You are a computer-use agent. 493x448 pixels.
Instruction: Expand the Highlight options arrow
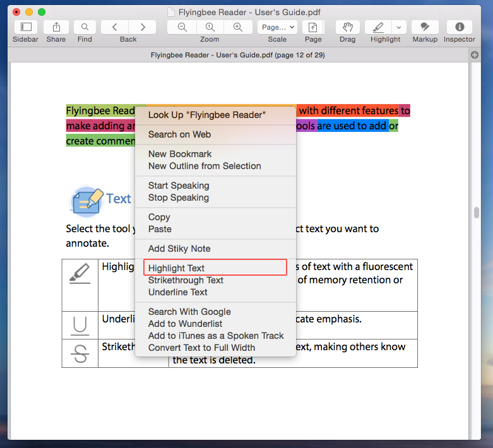click(x=399, y=27)
